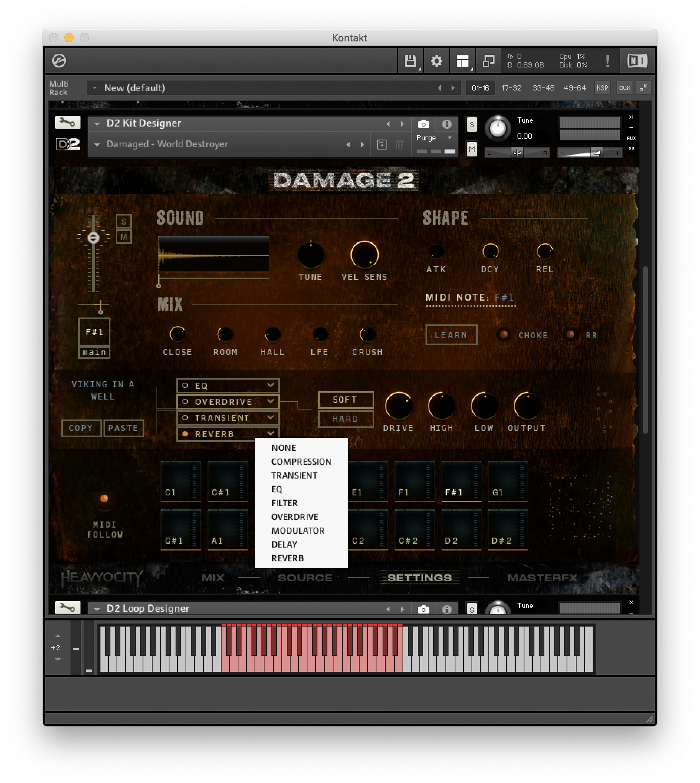Solo the D2 Kit Designer instrument
700x783 pixels.
coord(472,125)
